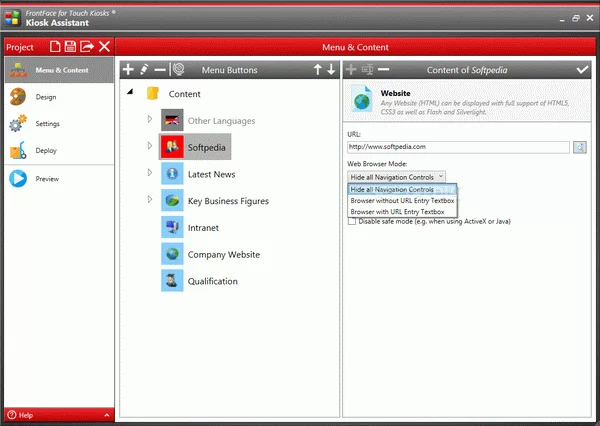The image size is (600, 426).
Task: Tick the Disable safe mode checkbox
Action: 352,221
